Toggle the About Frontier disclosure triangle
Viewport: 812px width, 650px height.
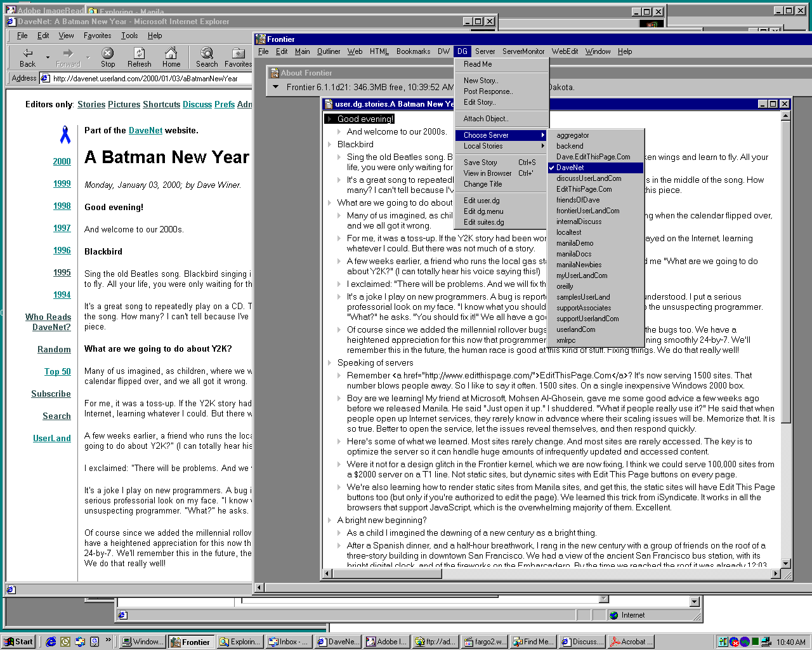pos(275,87)
